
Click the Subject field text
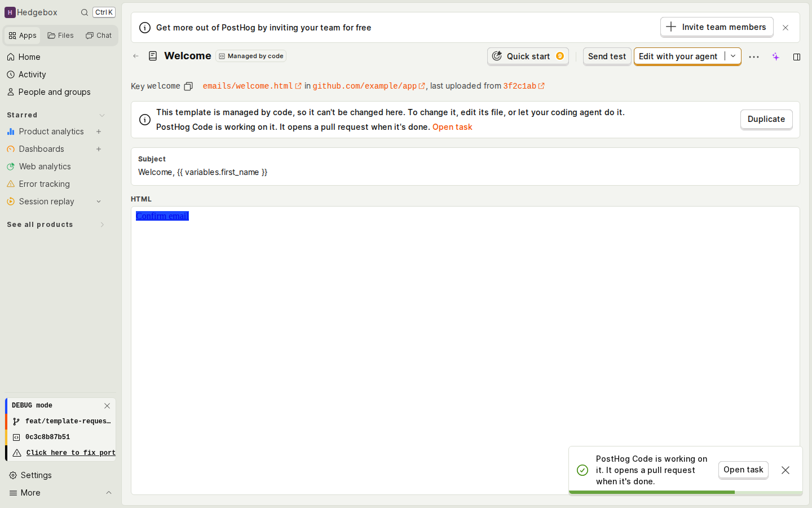click(x=202, y=172)
